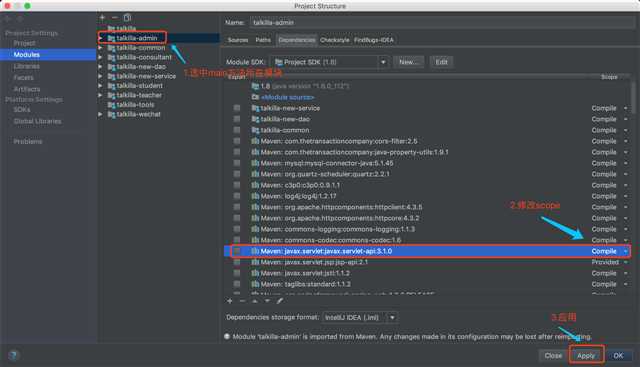Check export box for httpclient 4.3.5
Viewport: 640px width, 367px height.
[x=237, y=207]
